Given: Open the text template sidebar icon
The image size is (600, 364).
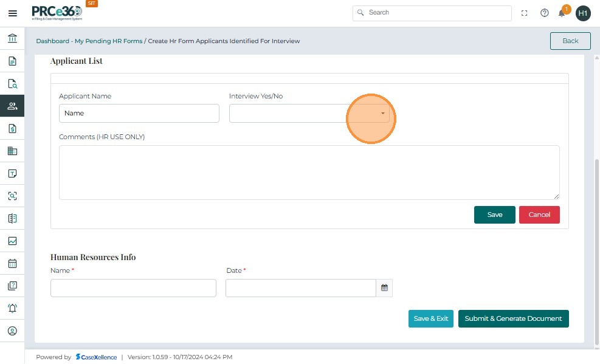Looking at the screenshot, I should coord(12,174).
